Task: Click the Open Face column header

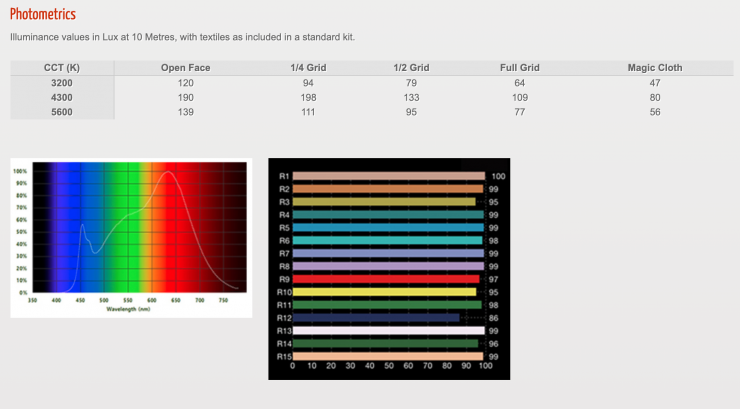Action: (185, 68)
